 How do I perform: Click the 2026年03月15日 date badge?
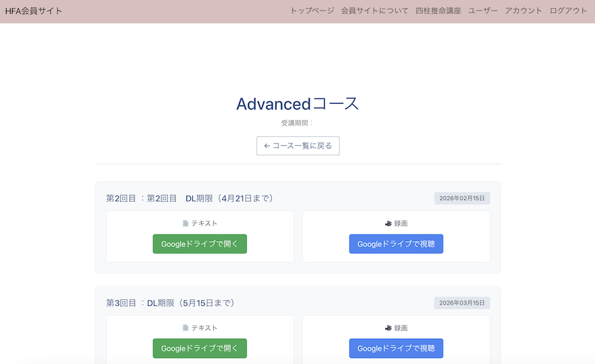pos(462,303)
